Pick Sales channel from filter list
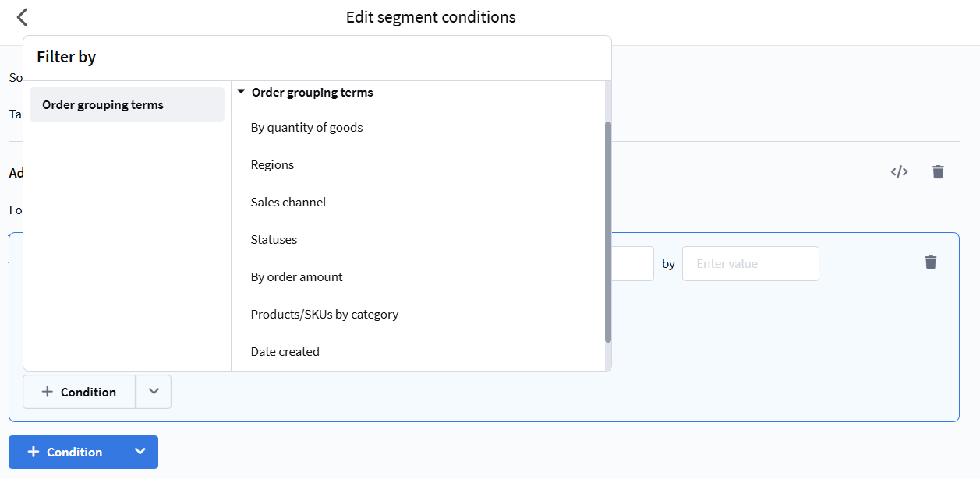Image resolution: width=980 pixels, height=479 pixels. coord(288,202)
